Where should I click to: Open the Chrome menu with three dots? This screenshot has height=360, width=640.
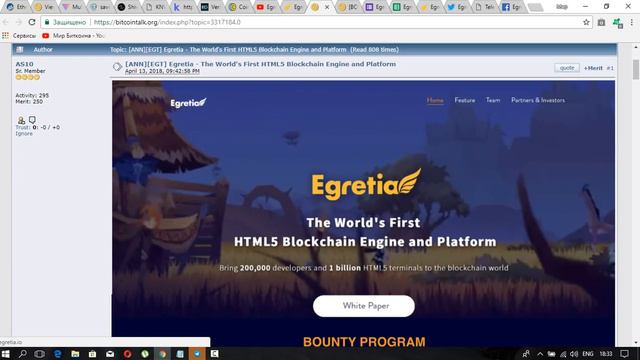click(632, 22)
